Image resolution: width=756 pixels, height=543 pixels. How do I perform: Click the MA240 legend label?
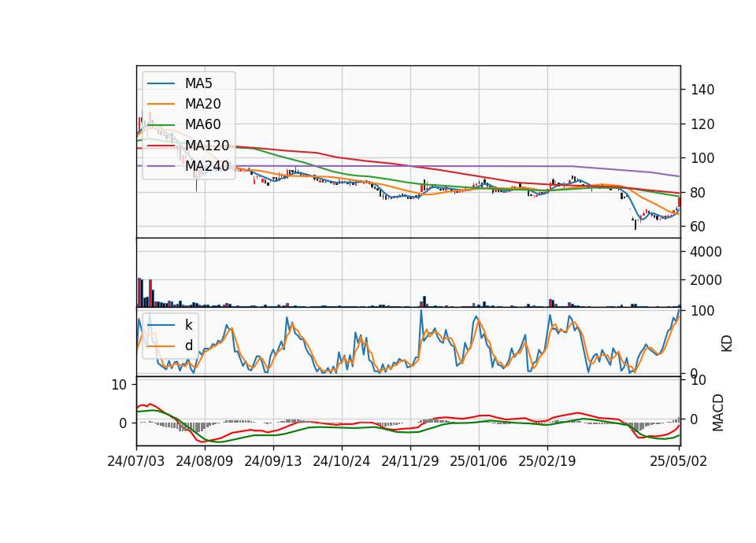tap(207, 166)
